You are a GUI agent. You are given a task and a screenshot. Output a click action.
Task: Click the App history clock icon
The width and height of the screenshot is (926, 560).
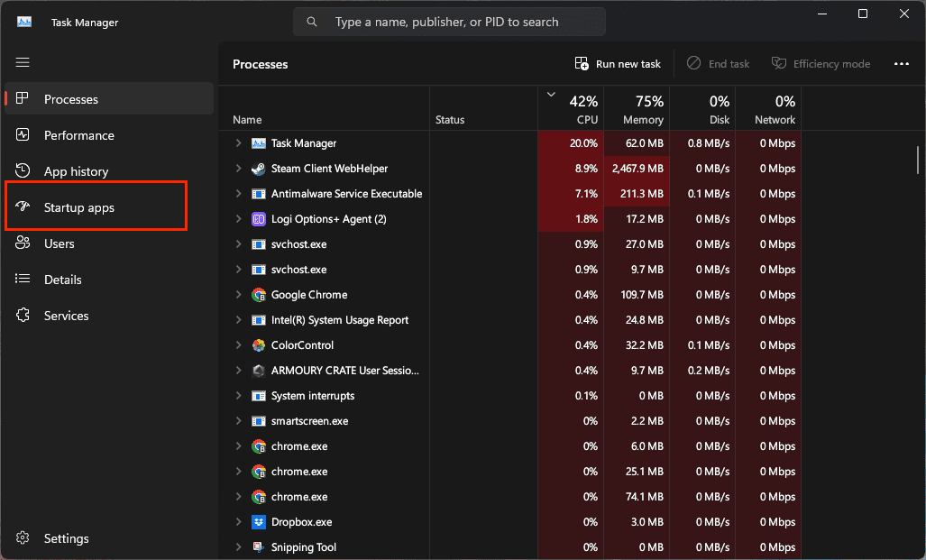[x=23, y=170]
